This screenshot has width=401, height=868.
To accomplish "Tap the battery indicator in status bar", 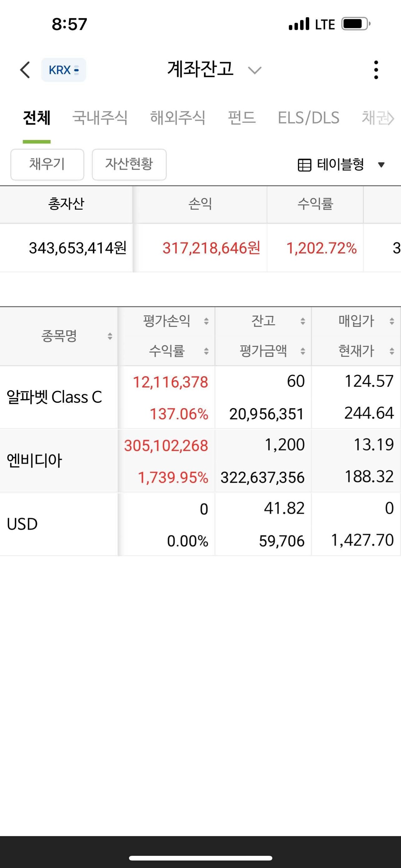I will coord(355,24).
